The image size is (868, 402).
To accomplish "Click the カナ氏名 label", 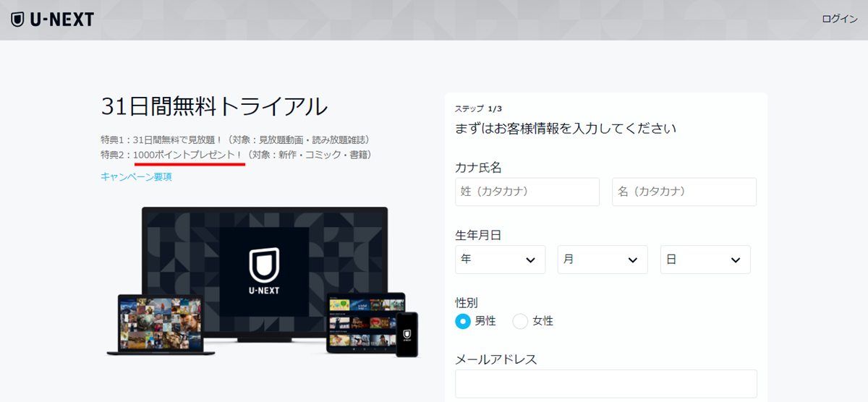I will [478, 167].
